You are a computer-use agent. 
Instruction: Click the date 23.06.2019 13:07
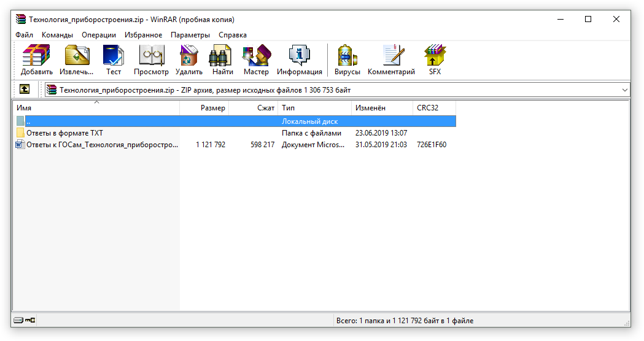point(381,133)
